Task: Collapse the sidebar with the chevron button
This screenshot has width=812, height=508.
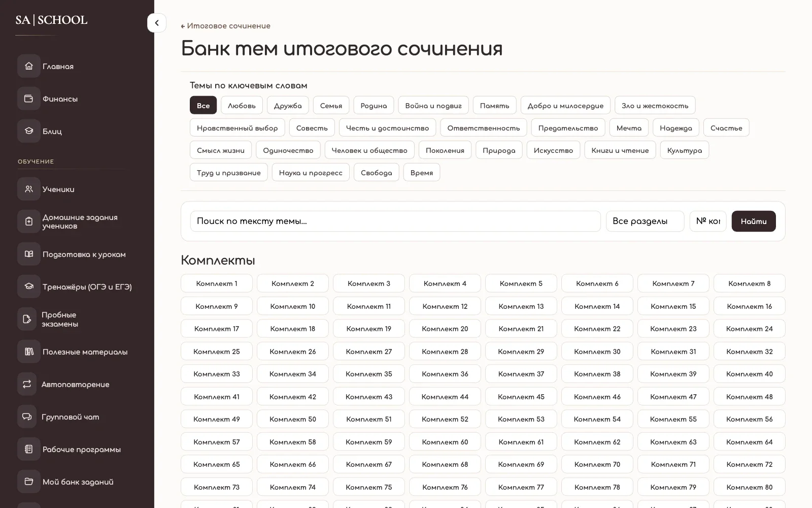Action: [157, 23]
